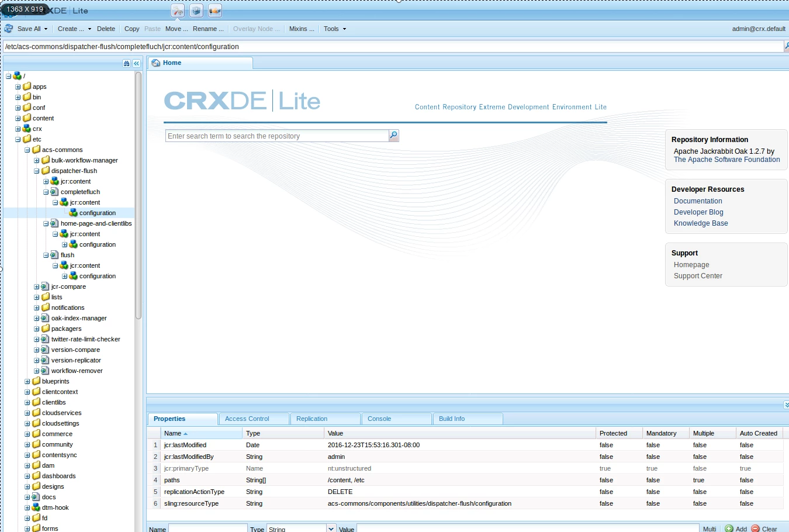Click the crx node icon in tree

[x=27, y=129]
